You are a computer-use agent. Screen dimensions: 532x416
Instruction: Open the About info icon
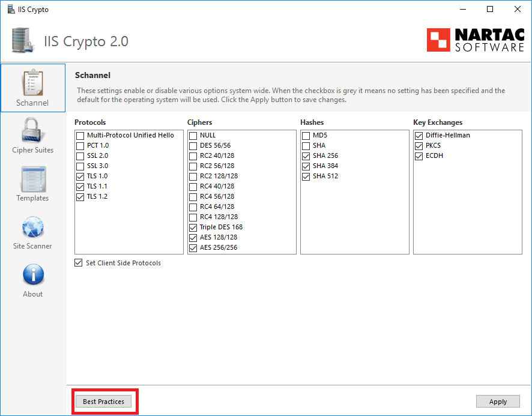33,274
